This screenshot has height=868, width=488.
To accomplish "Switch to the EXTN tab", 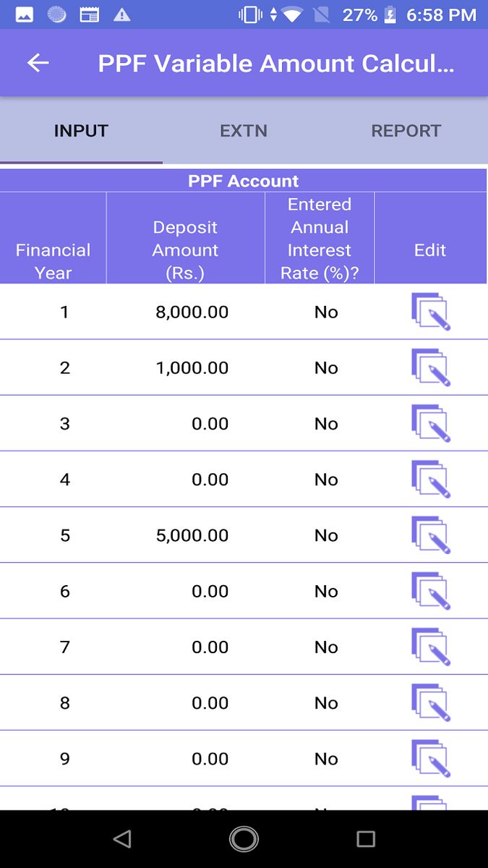I will pyautogui.click(x=244, y=131).
